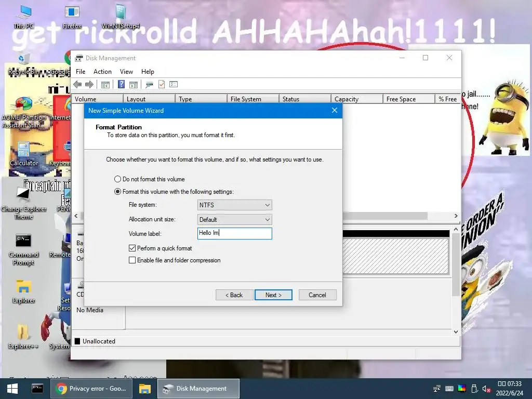Open the blue Help question-mark toolbar icon
This screenshot has height=399, width=532.
tap(121, 84)
